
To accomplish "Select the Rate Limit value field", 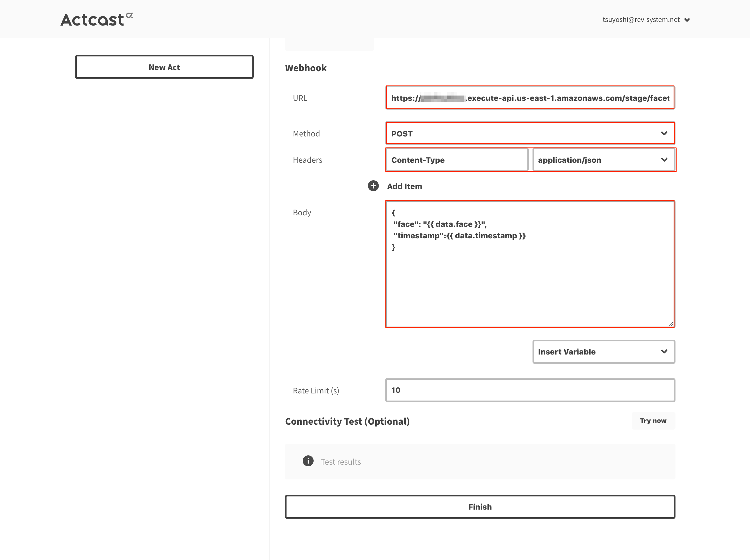I will pos(530,390).
